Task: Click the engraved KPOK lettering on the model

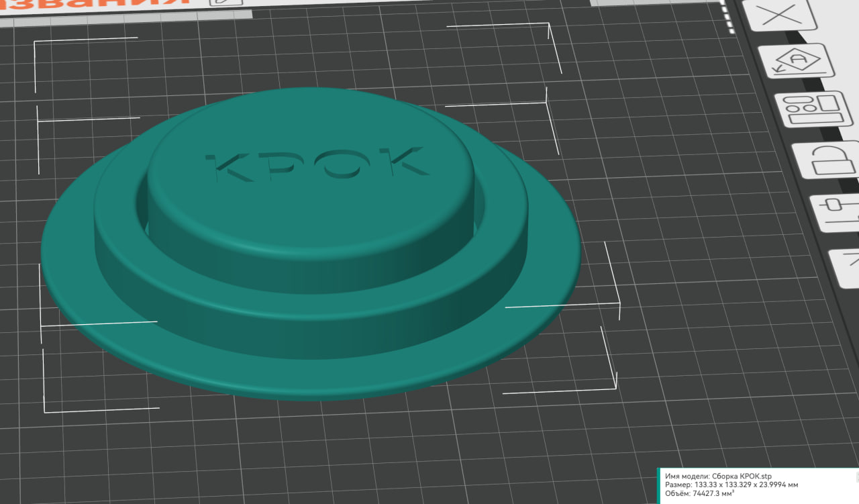Action: [x=317, y=164]
